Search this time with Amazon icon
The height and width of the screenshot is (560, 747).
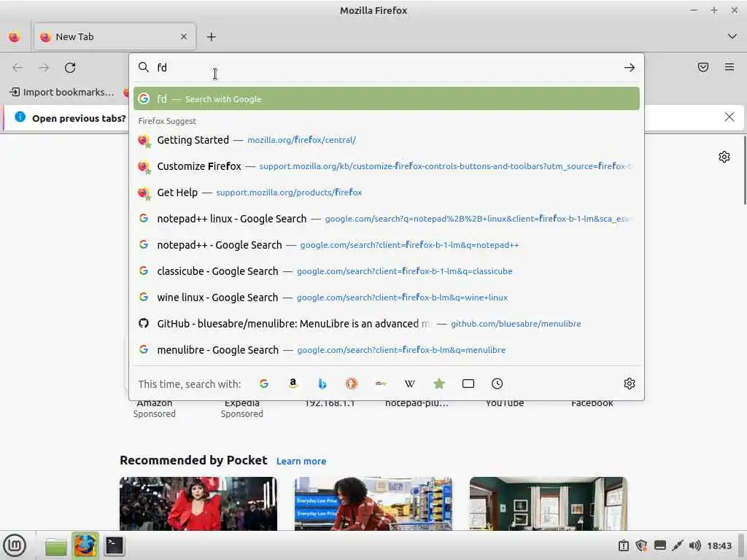click(x=293, y=384)
